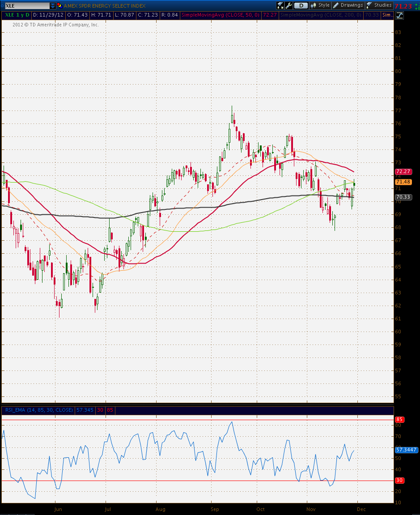
Task: Click SimpleMovingAvg (CLOSE, 50, 0) label
Action: pos(221,15)
